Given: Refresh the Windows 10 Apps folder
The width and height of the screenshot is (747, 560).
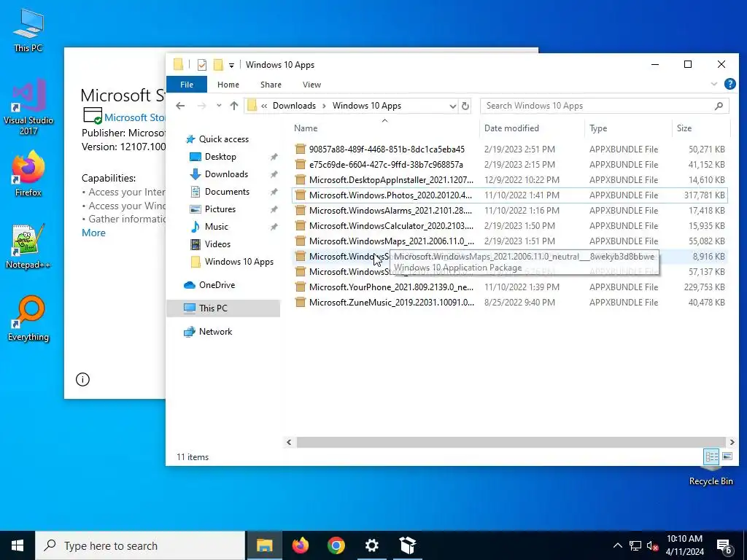Looking at the screenshot, I should (465, 106).
